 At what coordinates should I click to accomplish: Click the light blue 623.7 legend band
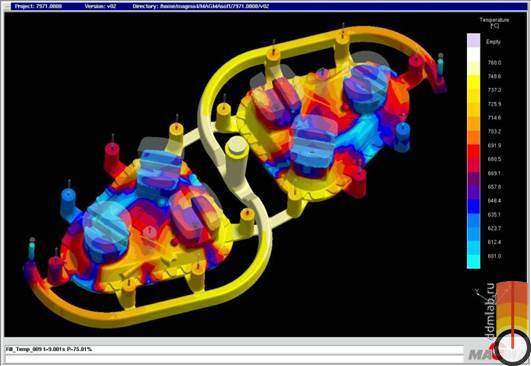473,228
